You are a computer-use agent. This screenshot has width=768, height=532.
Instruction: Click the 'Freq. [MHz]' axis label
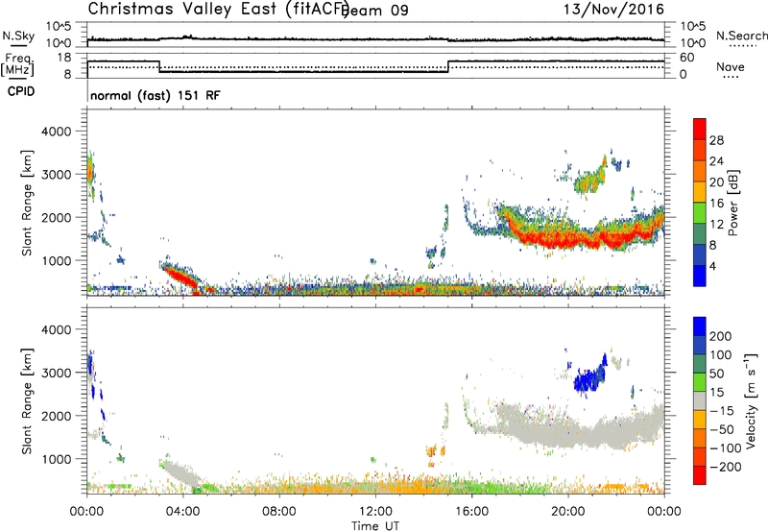18,65
